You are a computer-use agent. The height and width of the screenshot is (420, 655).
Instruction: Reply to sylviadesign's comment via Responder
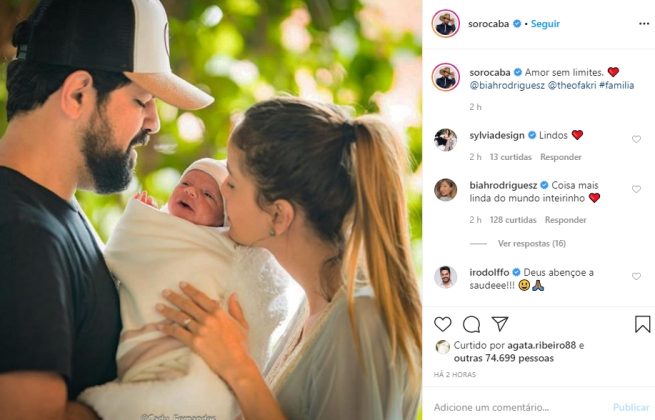[x=561, y=157]
